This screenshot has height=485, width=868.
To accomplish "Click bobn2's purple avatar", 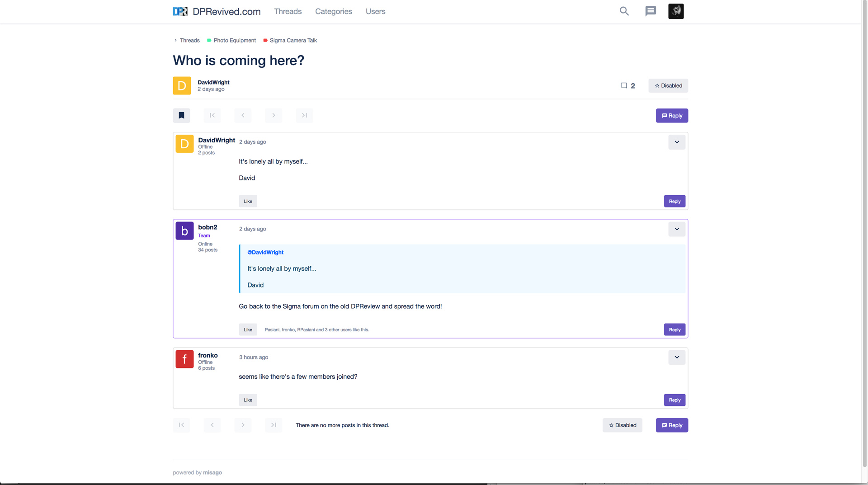I will (184, 231).
